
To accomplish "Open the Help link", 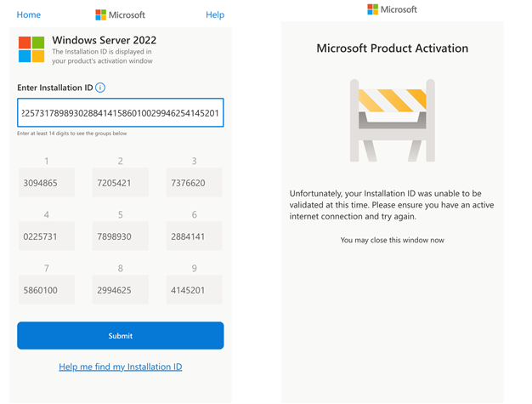I will [215, 14].
